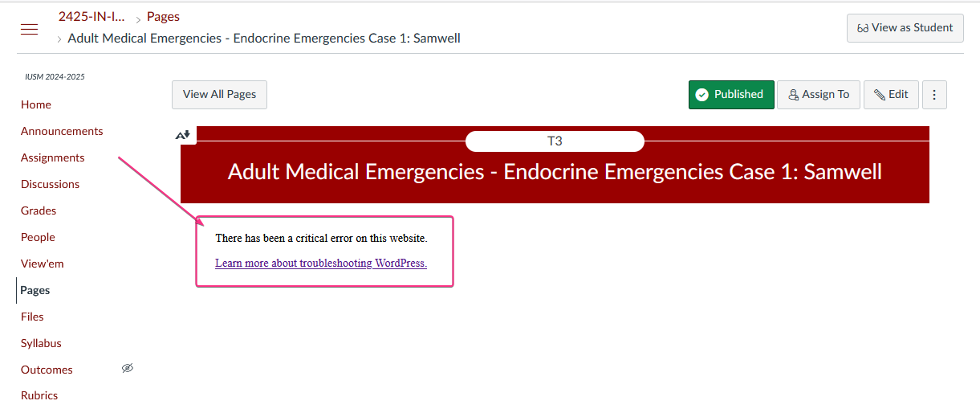Viewport: 980px width, 413px height.
Task: Open Discussions from sidebar
Action: tap(50, 184)
